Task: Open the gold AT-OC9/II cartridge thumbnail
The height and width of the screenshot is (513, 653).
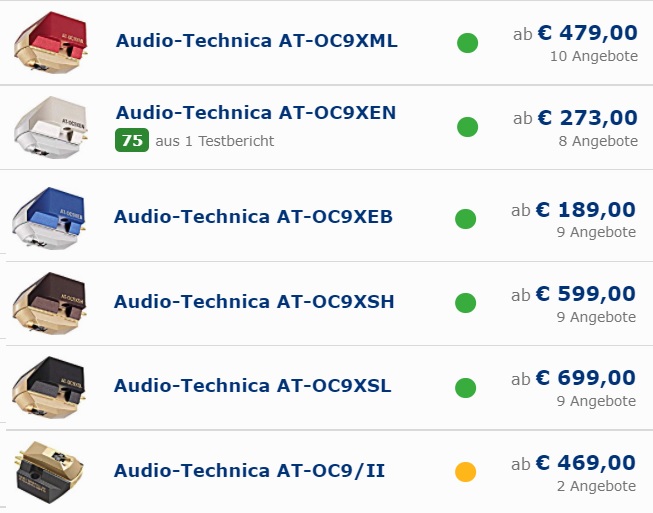Action: click(49, 473)
